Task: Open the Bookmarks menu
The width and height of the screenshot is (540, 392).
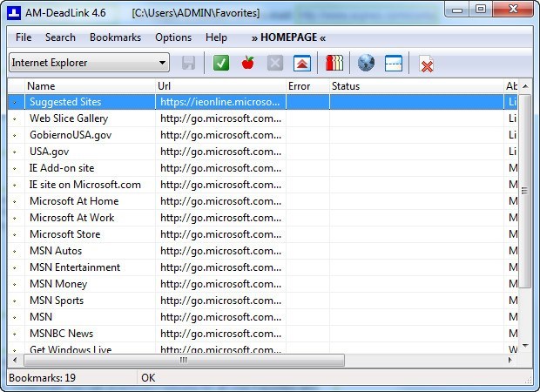Action: (x=115, y=37)
